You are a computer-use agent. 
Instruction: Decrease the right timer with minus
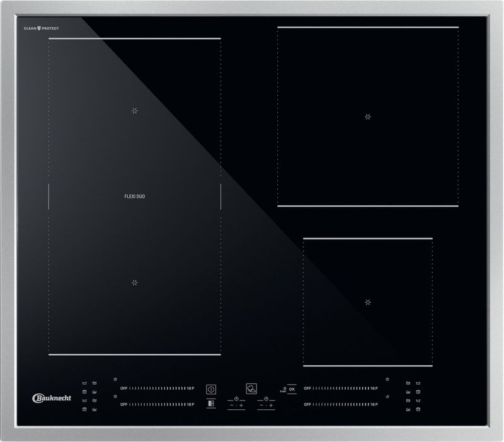click(x=261, y=405)
